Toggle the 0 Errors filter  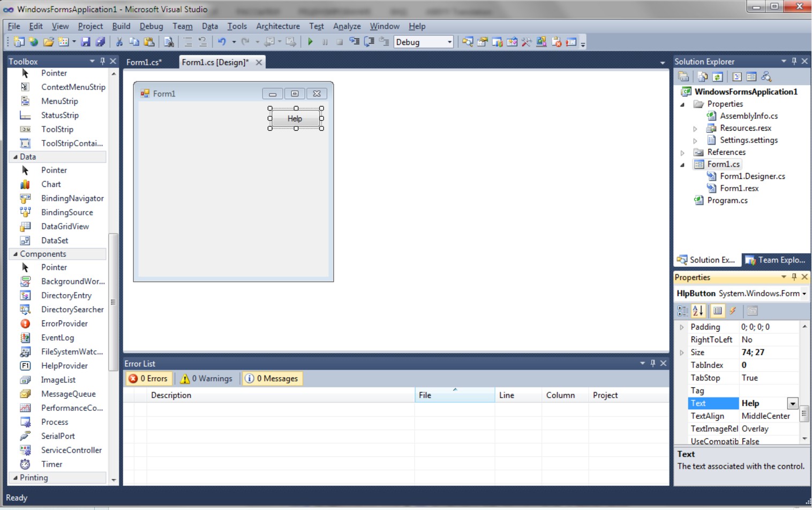click(x=149, y=379)
